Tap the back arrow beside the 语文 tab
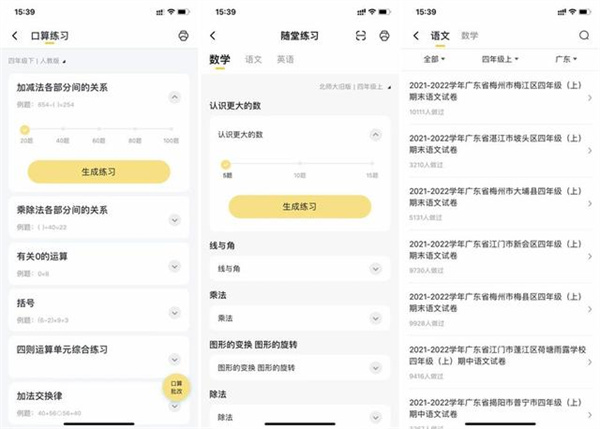Screen dimensions: 600x429 416,36
